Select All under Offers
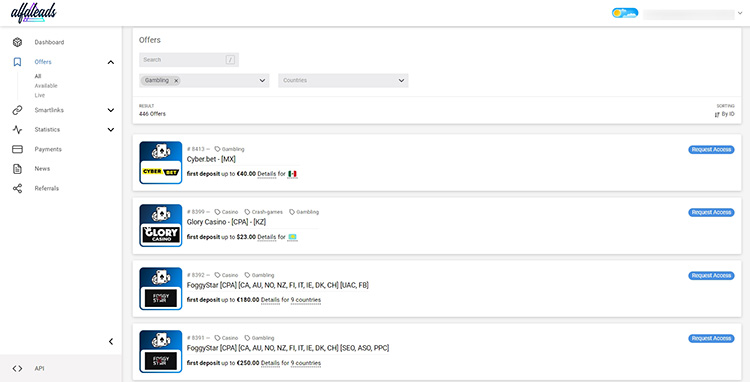Viewport: 750px width, 382px height. 38,76
